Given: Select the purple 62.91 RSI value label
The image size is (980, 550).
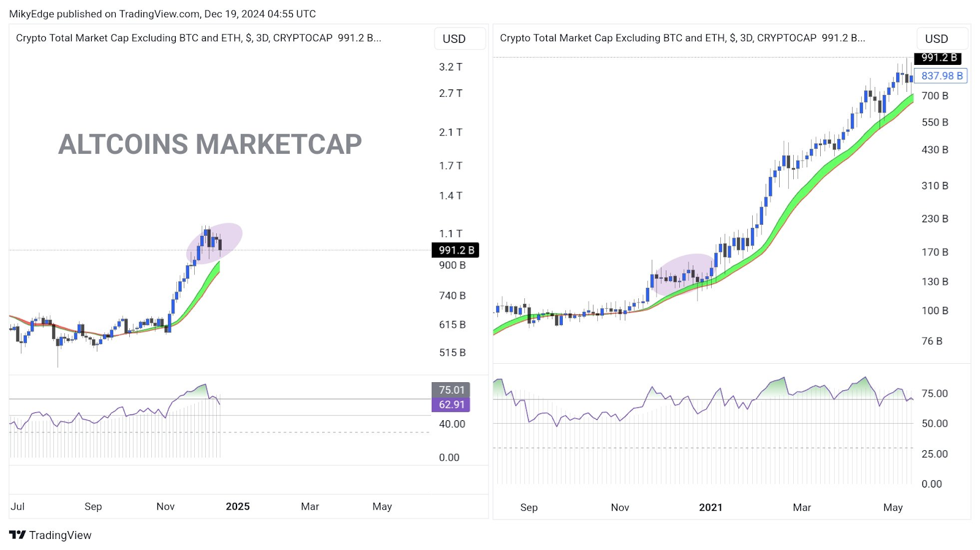Looking at the screenshot, I should click(x=451, y=404).
